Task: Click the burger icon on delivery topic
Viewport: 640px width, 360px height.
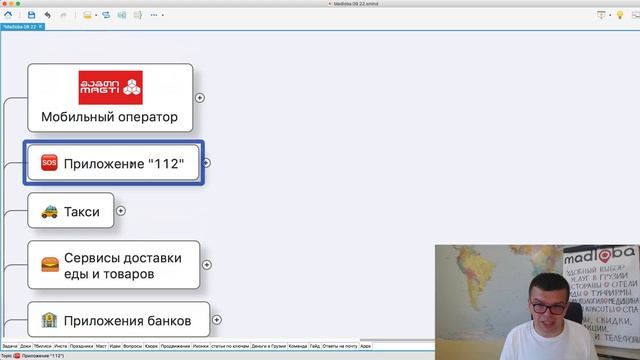Action: tap(50, 264)
